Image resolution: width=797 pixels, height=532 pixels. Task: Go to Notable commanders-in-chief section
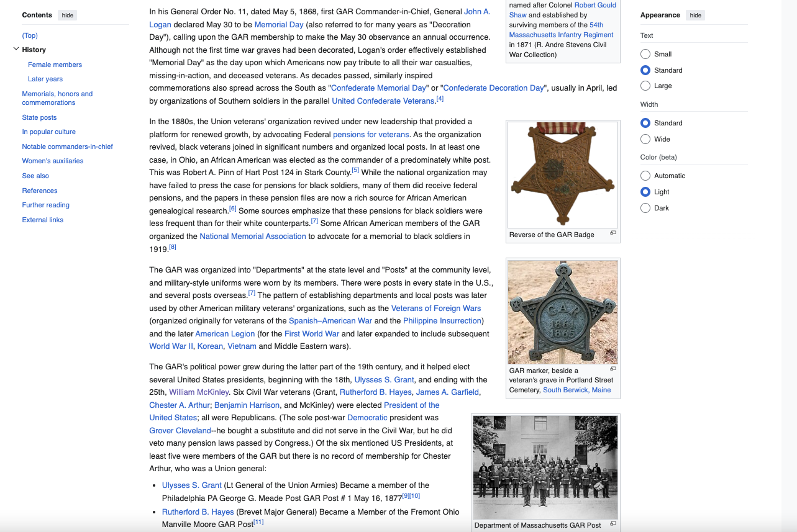[68, 147]
